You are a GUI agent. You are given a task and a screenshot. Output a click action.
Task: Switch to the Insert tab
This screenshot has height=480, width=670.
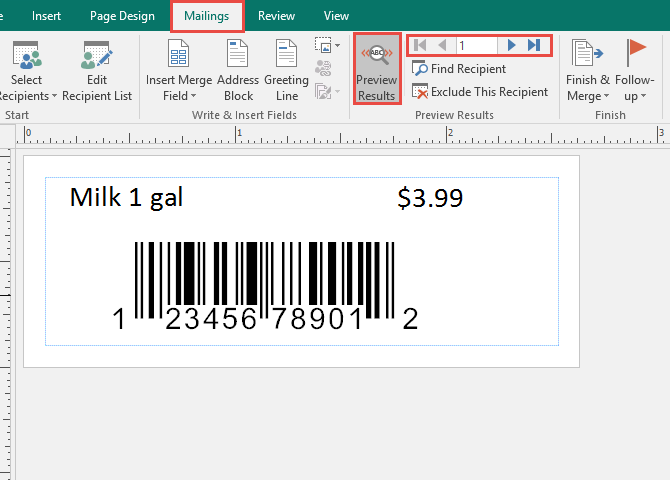coord(46,16)
